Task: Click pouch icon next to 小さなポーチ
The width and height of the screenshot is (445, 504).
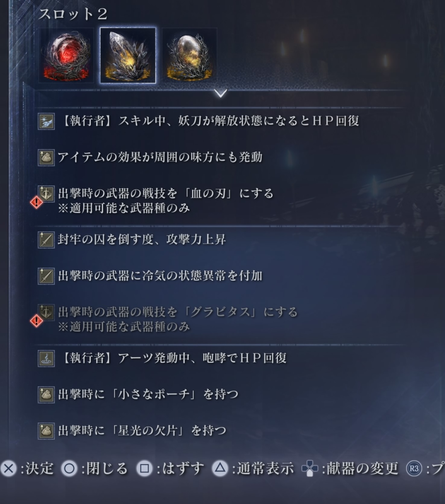Action: 46,395
